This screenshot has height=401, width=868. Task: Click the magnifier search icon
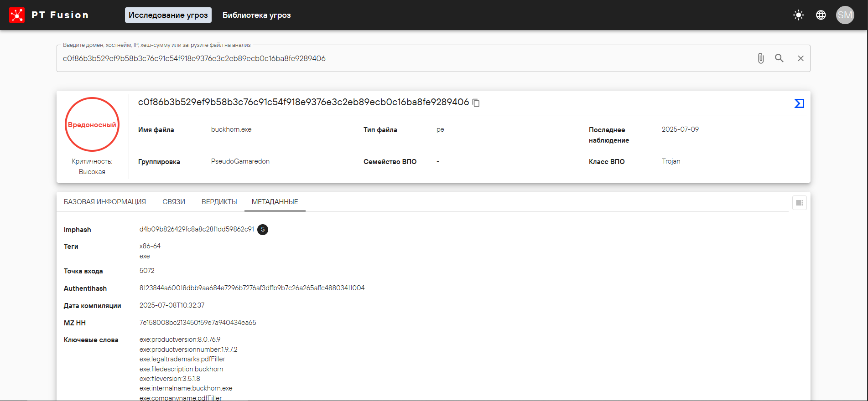pyautogui.click(x=779, y=58)
